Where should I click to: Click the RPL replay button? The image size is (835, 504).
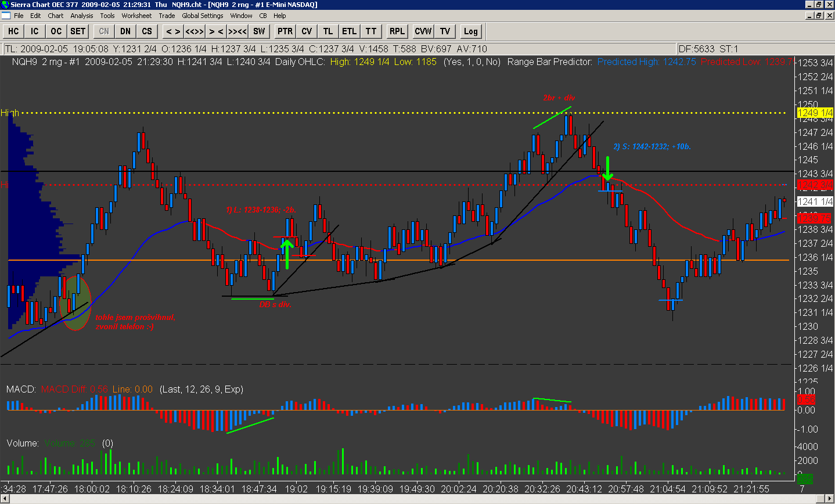pyautogui.click(x=397, y=31)
